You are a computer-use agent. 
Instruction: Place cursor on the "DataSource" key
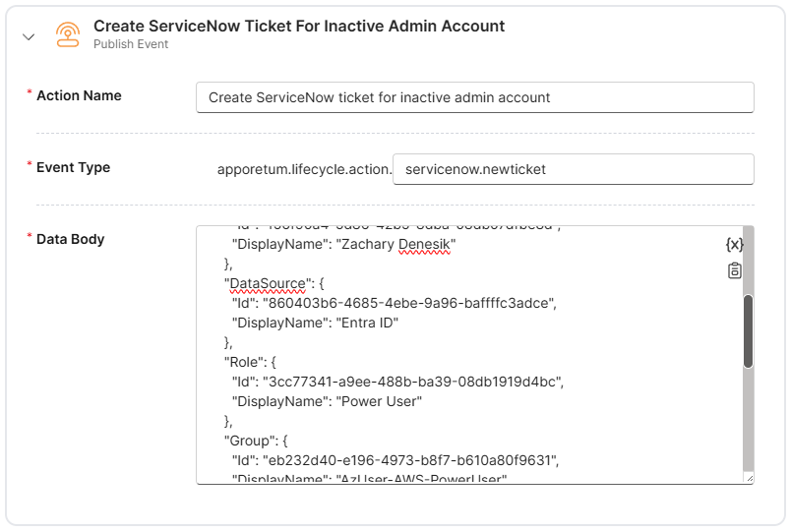266,283
